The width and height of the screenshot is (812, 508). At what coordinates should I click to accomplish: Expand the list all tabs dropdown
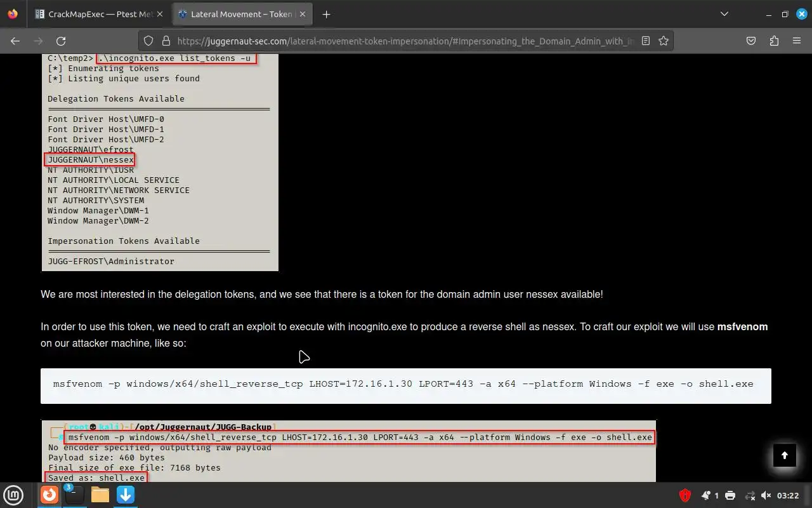point(724,14)
